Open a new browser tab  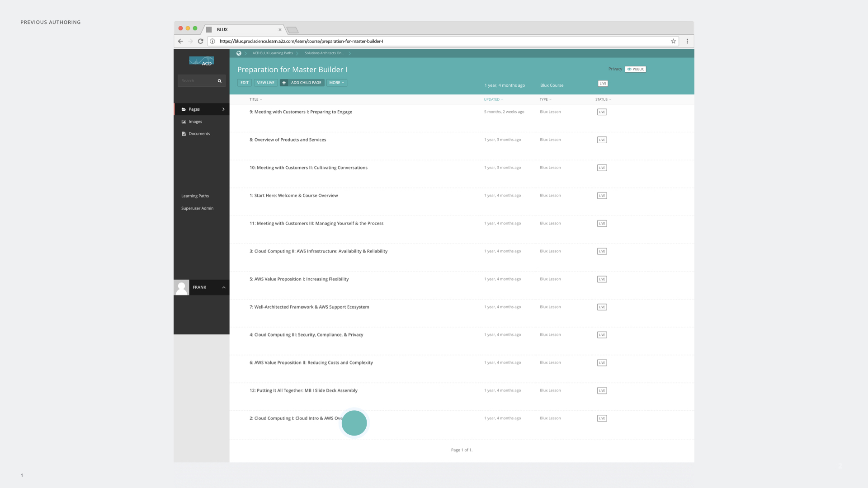point(292,30)
